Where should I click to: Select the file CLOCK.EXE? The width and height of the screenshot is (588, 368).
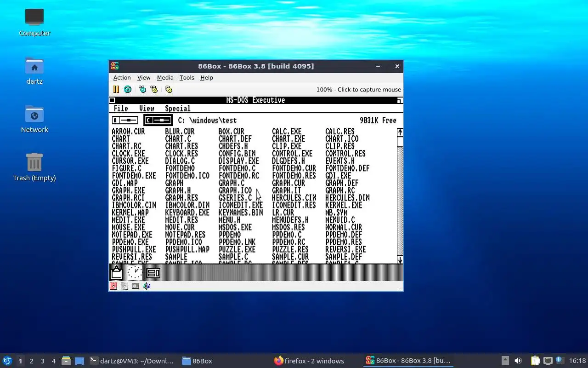(128, 154)
